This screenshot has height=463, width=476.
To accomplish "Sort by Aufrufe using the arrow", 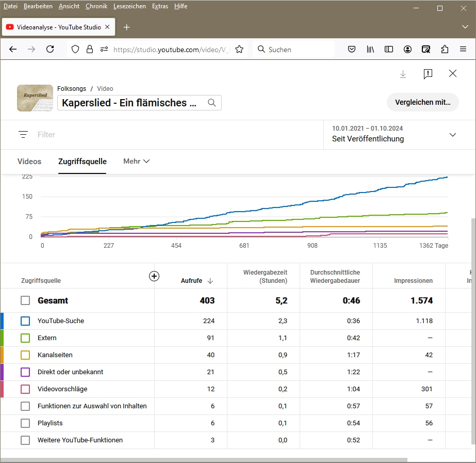I will click(210, 281).
